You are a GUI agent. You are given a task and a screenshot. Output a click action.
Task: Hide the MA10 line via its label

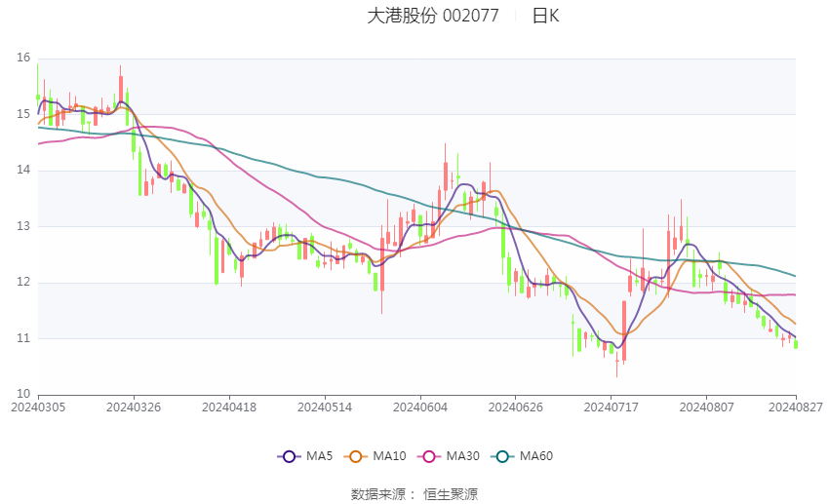click(390, 456)
